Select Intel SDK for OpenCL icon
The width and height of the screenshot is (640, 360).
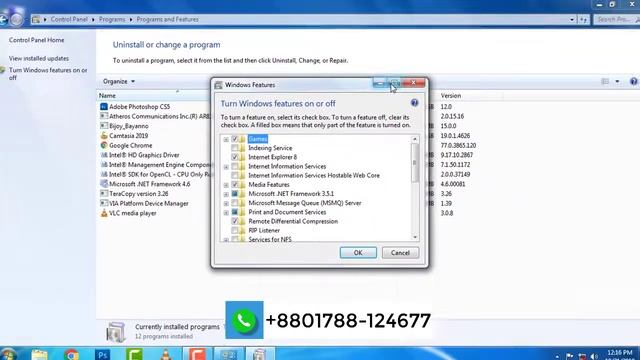click(104, 174)
